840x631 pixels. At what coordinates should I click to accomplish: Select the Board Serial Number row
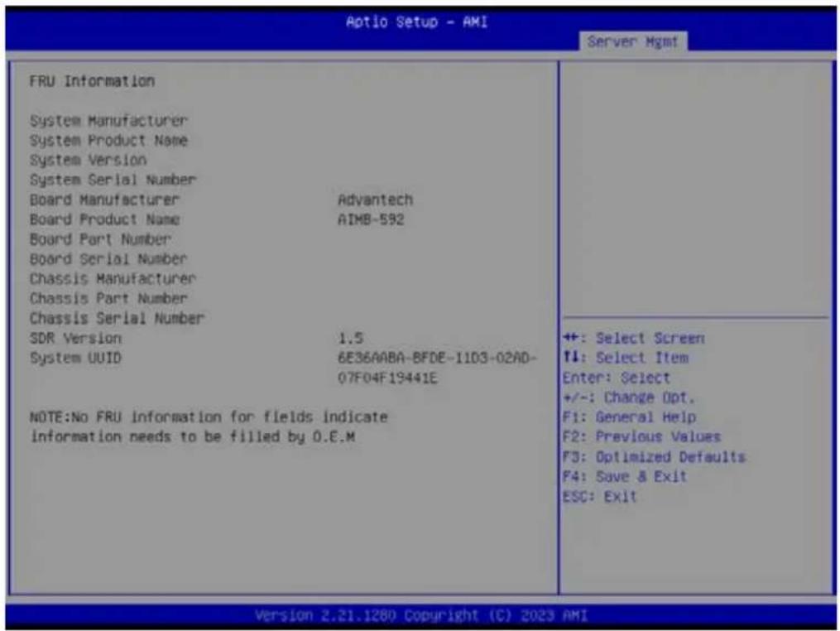pos(108,259)
